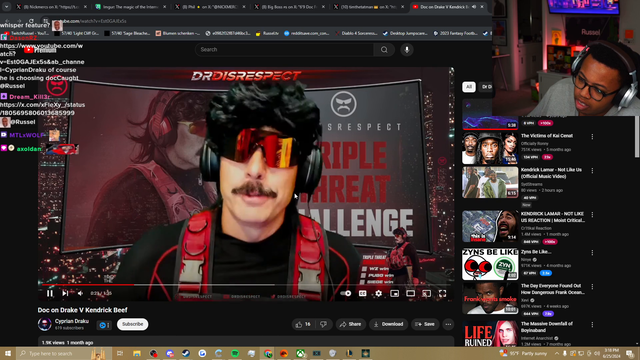Dislike the video with thumbs down
The width and height of the screenshot is (640, 360).
pos(323,324)
